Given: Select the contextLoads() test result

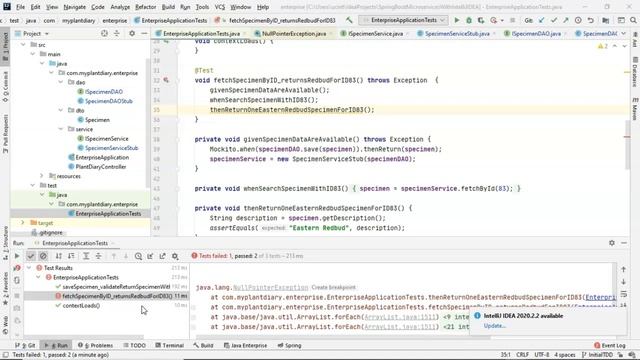Looking at the screenshot, I should [x=81, y=306].
